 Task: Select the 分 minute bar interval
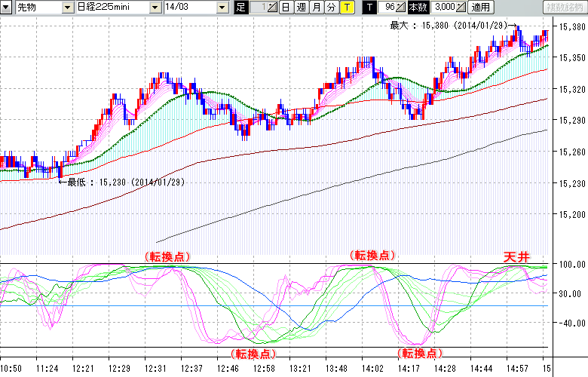pos(331,8)
